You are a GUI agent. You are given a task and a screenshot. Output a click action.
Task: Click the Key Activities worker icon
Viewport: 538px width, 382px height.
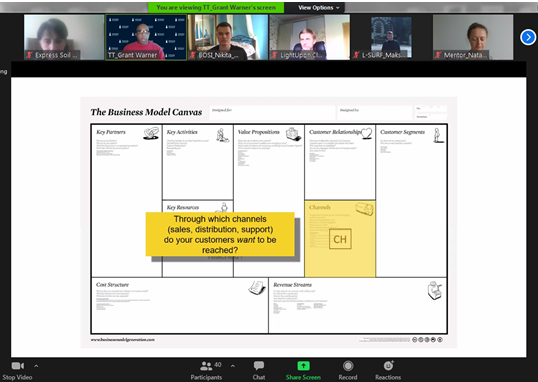pyautogui.click(x=223, y=135)
